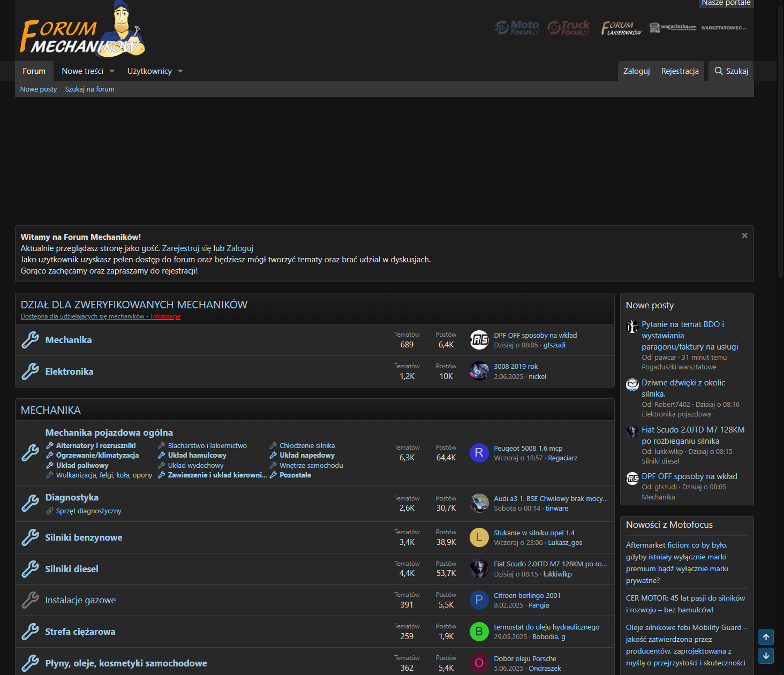Screen dimensions: 784x675
Task: Click the scroll-to-bottom arrow button
Action: coord(766,656)
